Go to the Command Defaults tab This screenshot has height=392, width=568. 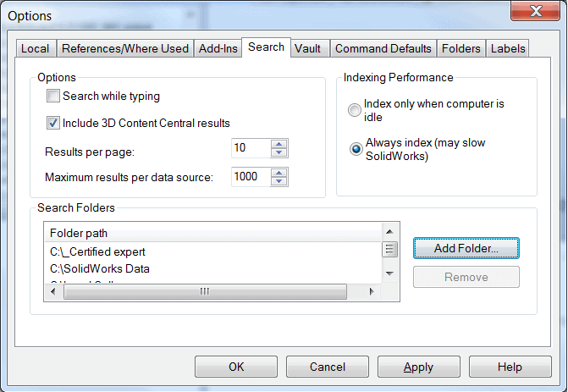pos(383,48)
